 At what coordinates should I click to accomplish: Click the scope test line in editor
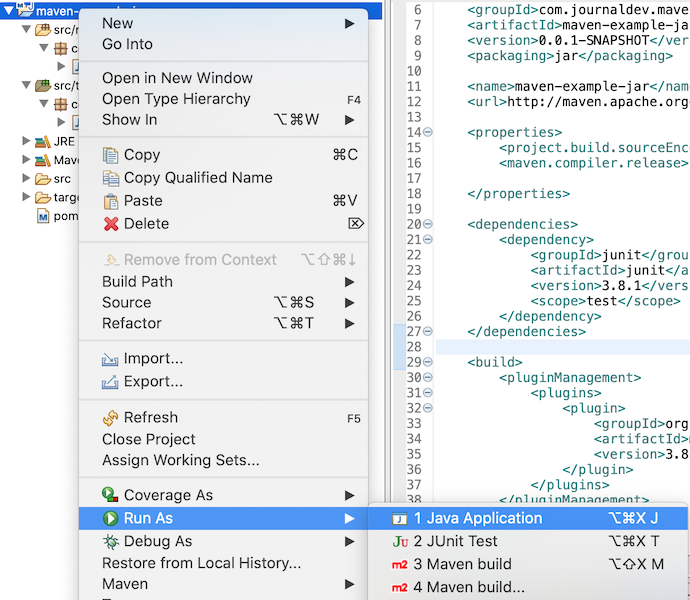[606, 301]
